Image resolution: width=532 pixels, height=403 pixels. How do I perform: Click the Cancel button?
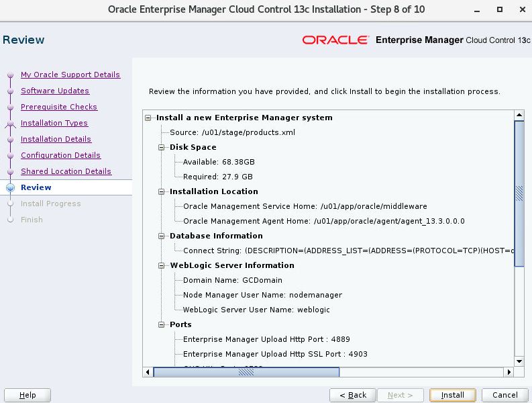click(504, 395)
